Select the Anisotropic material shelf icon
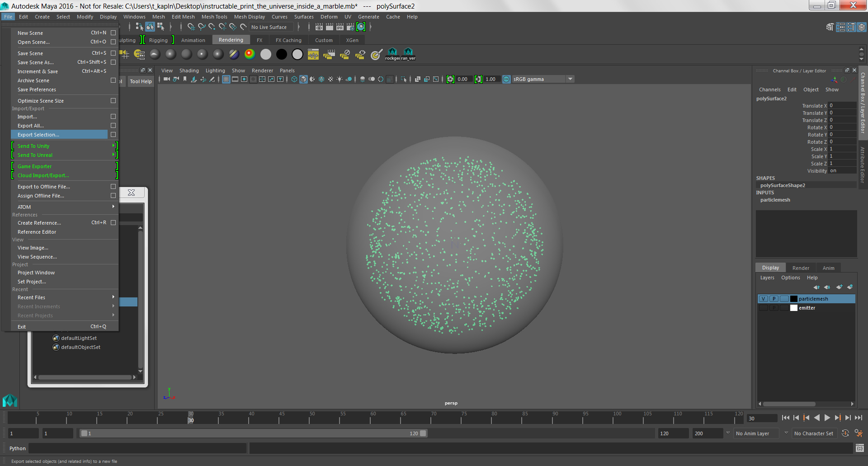The height and width of the screenshot is (466, 868). tap(155, 54)
